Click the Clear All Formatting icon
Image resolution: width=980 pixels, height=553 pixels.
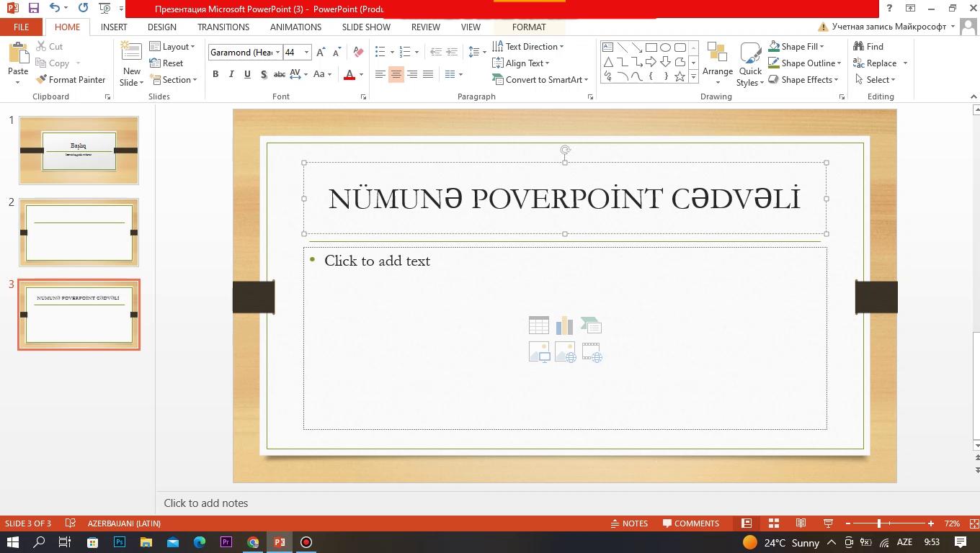(x=358, y=52)
